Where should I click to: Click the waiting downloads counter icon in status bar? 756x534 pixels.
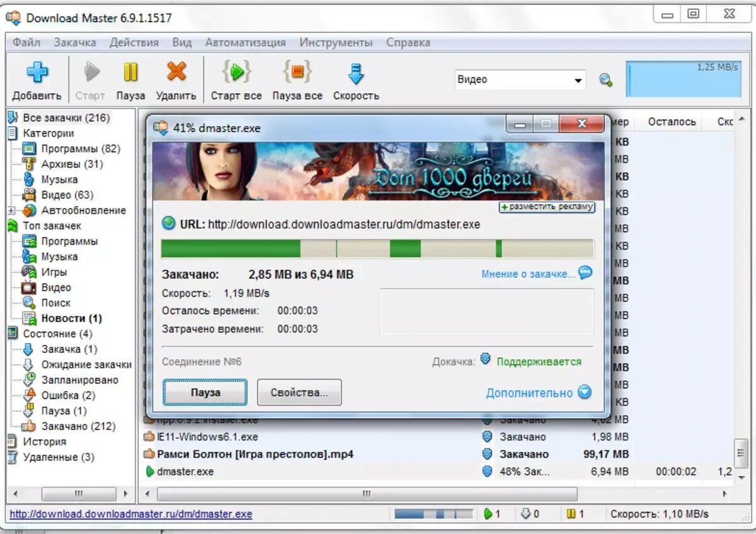pyautogui.click(x=525, y=514)
